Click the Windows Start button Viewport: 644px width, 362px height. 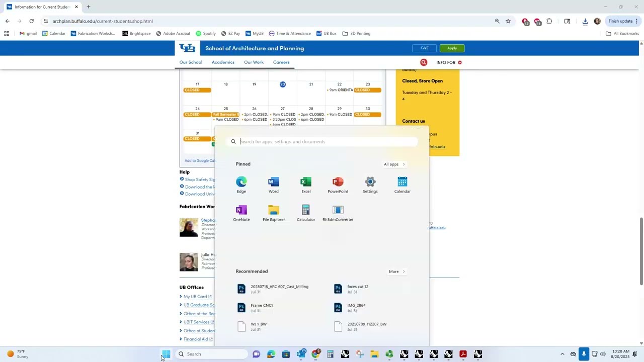[166, 354]
